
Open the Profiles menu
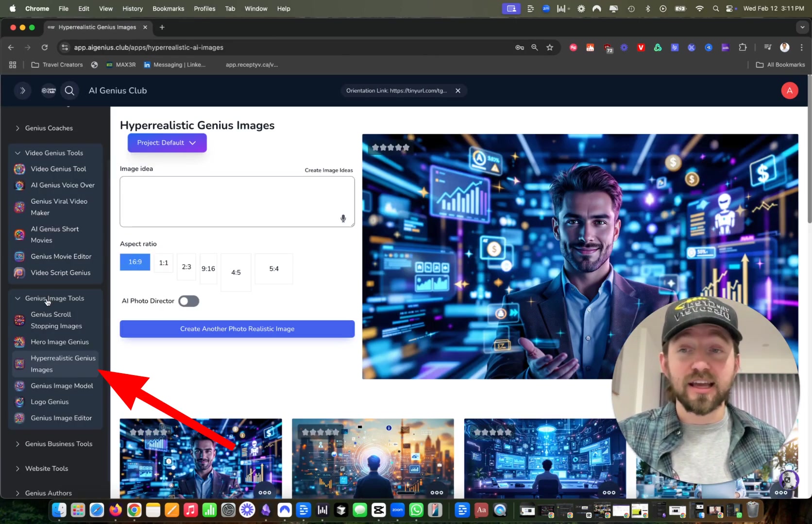[x=204, y=9]
